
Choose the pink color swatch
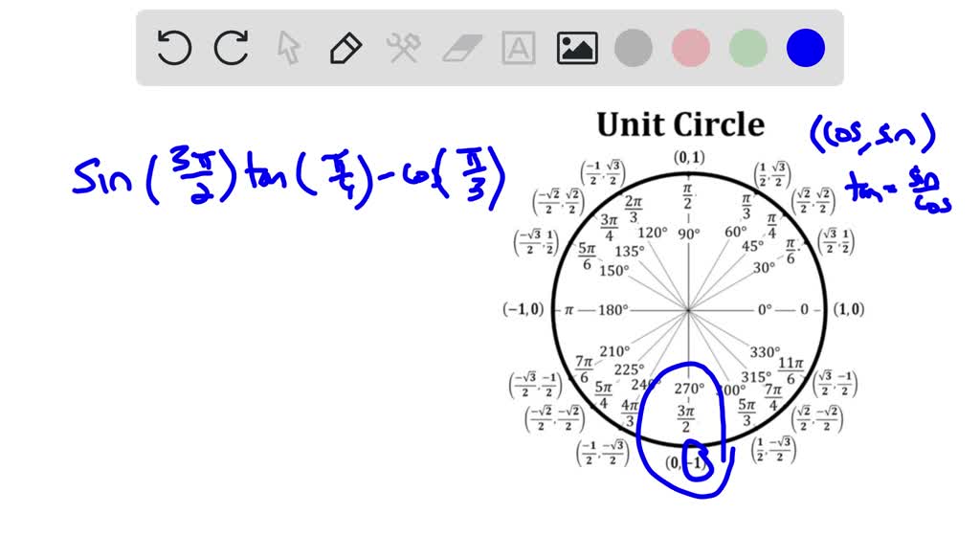pos(691,48)
